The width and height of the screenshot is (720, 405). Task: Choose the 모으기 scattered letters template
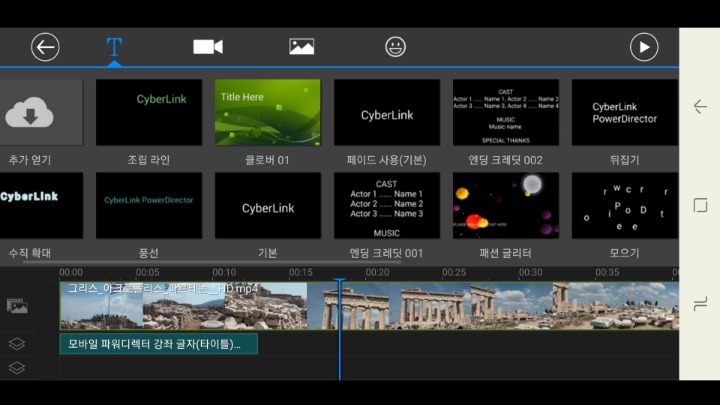(624, 205)
